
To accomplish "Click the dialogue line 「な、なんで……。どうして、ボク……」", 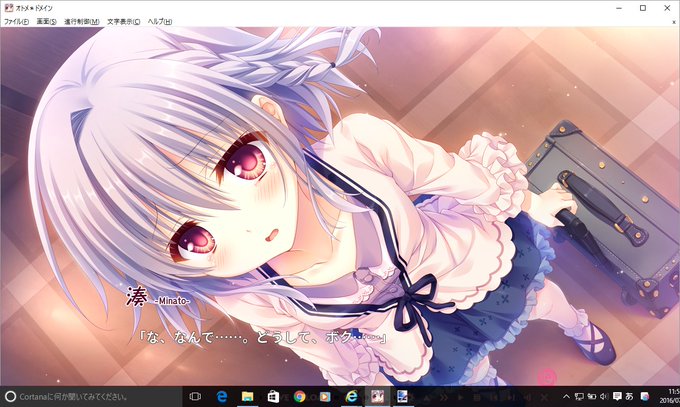I will coord(263,337).
